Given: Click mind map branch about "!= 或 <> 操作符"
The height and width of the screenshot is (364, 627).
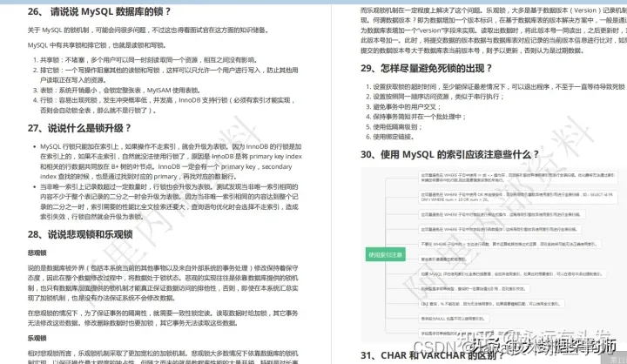Looking at the screenshot, I should tap(518, 177).
